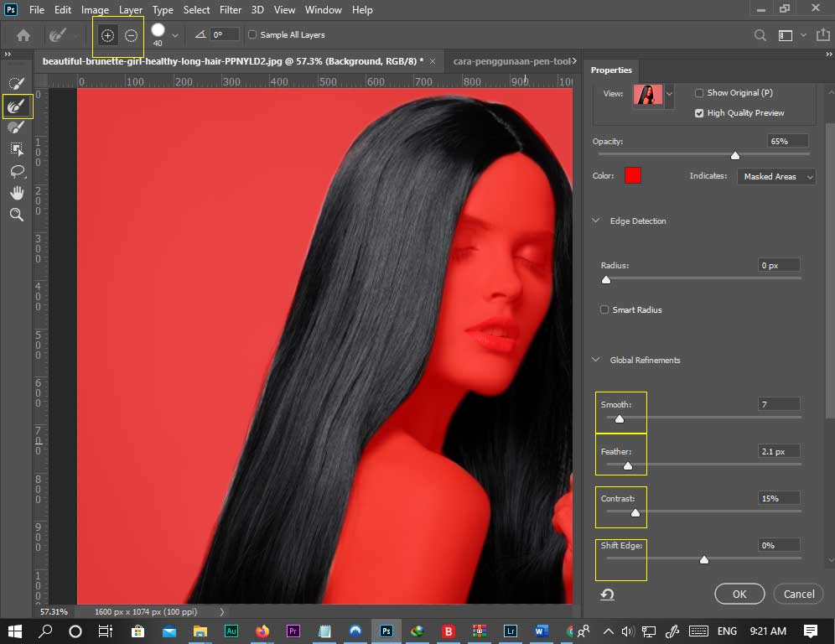The width and height of the screenshot is (835, 644).
Task: Open brush size options dropdown arrow
Action: coord(174,36)
